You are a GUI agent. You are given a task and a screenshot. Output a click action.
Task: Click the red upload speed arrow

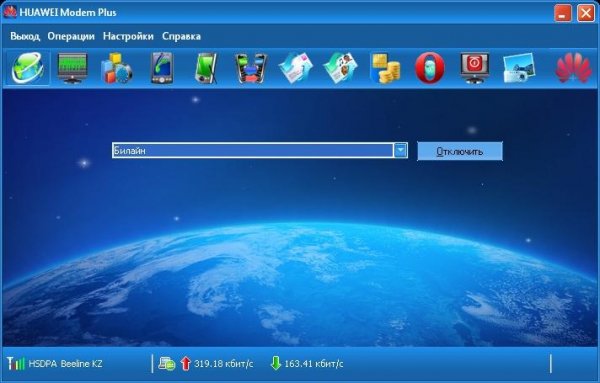pyautogui.click(x=186, y=363)
